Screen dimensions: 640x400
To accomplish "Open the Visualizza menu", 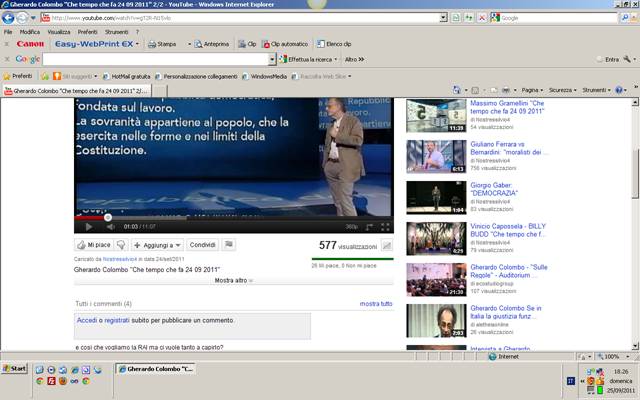I will tap(59, 32).
